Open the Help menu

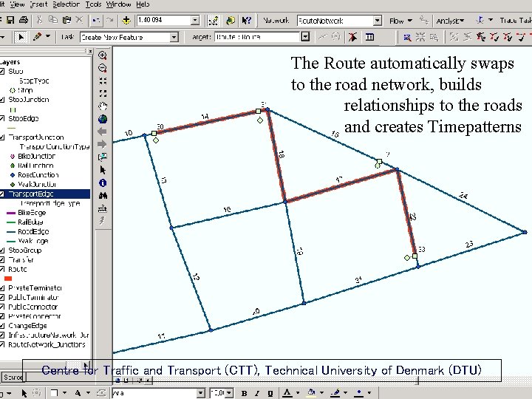[x=143, y=4]
